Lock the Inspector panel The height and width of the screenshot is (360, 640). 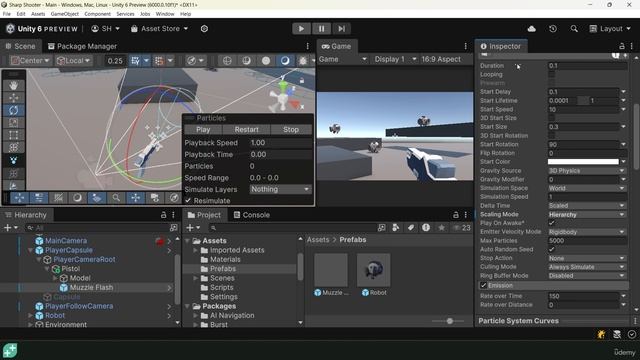click(x=622, y=46)
